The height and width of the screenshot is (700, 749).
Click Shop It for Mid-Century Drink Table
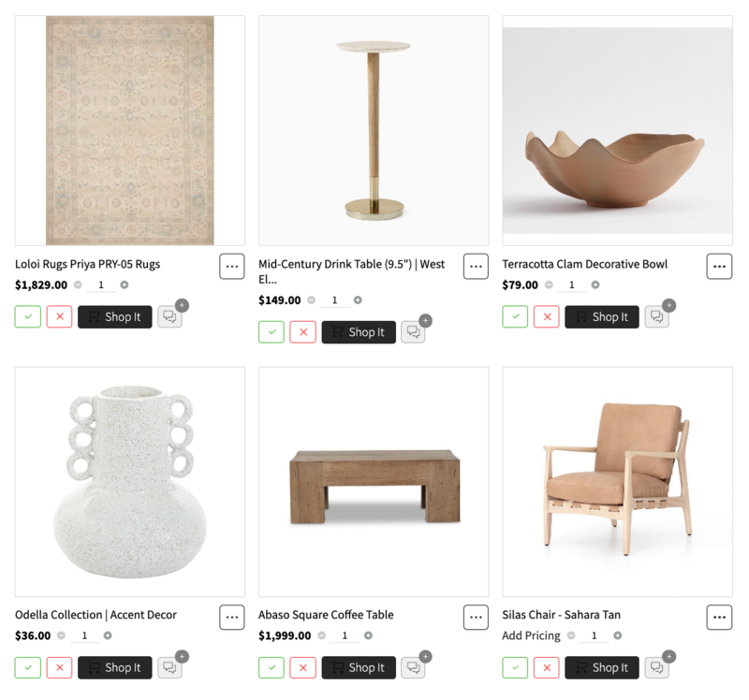[359, 332]
